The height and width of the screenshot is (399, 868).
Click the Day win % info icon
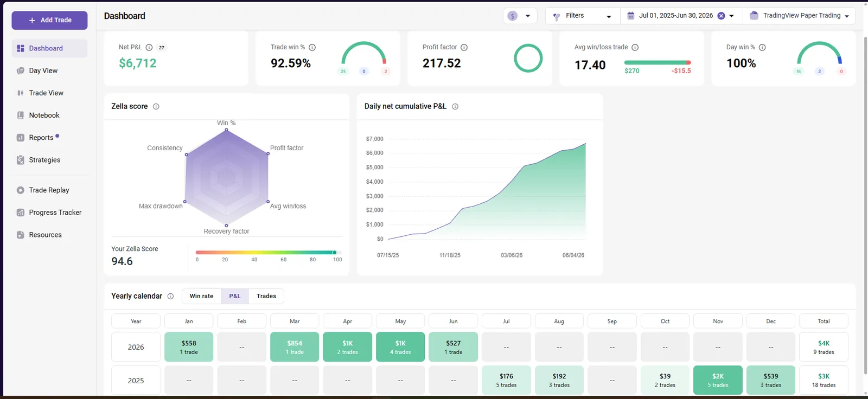point(762,47)
